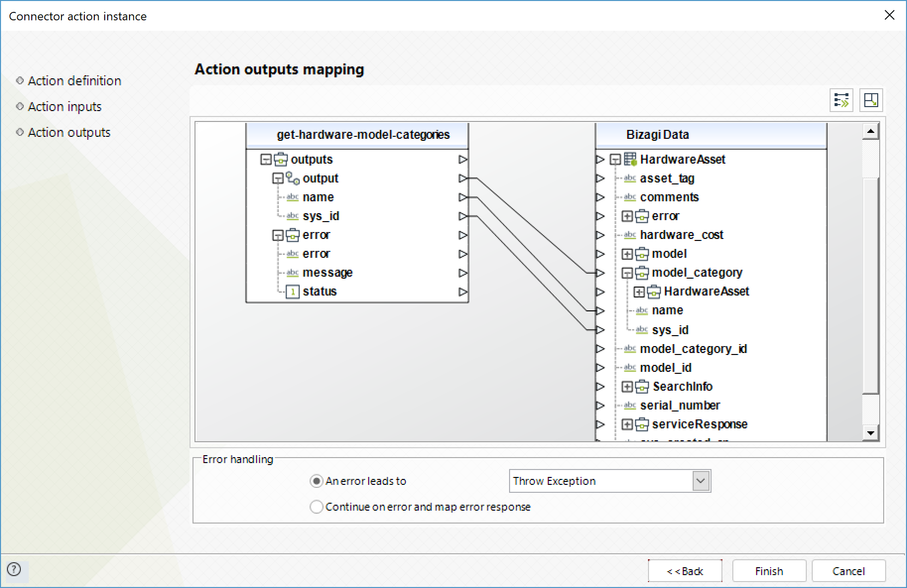Expand the Bizagi Data error node

tap(627, 216)
